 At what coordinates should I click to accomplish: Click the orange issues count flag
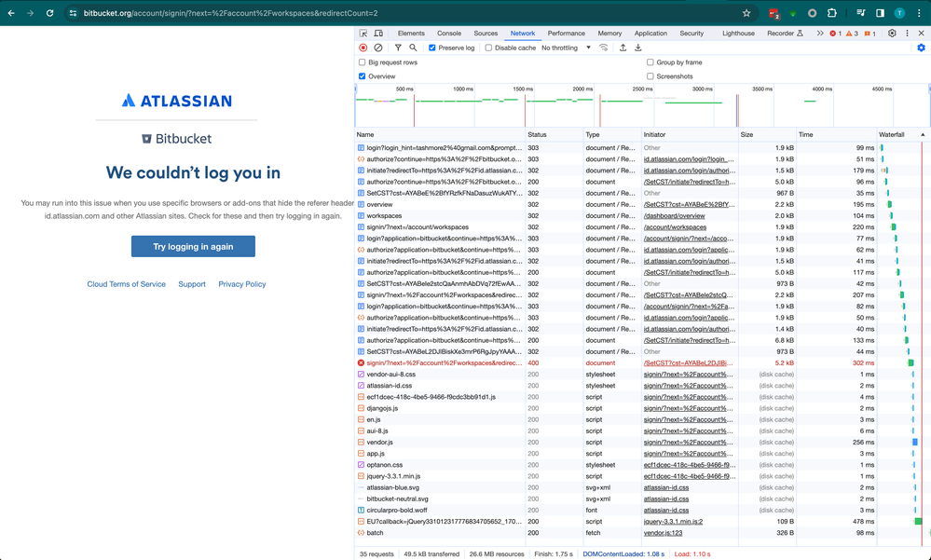869,34
